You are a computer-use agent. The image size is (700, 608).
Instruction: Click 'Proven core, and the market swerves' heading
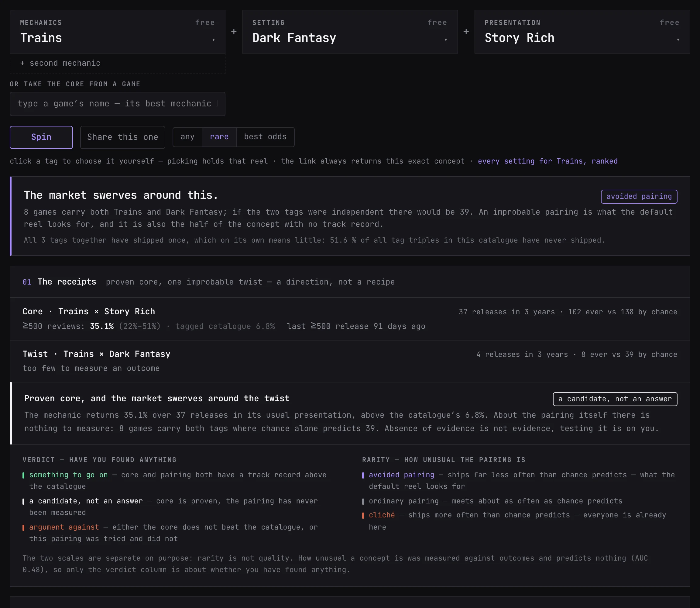[157, 398]
